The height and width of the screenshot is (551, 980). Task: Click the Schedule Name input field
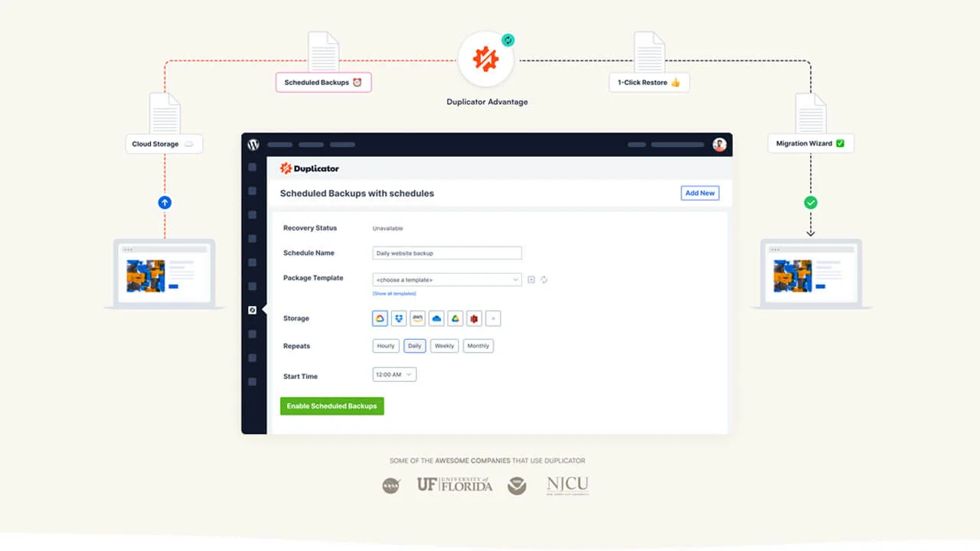447,253
